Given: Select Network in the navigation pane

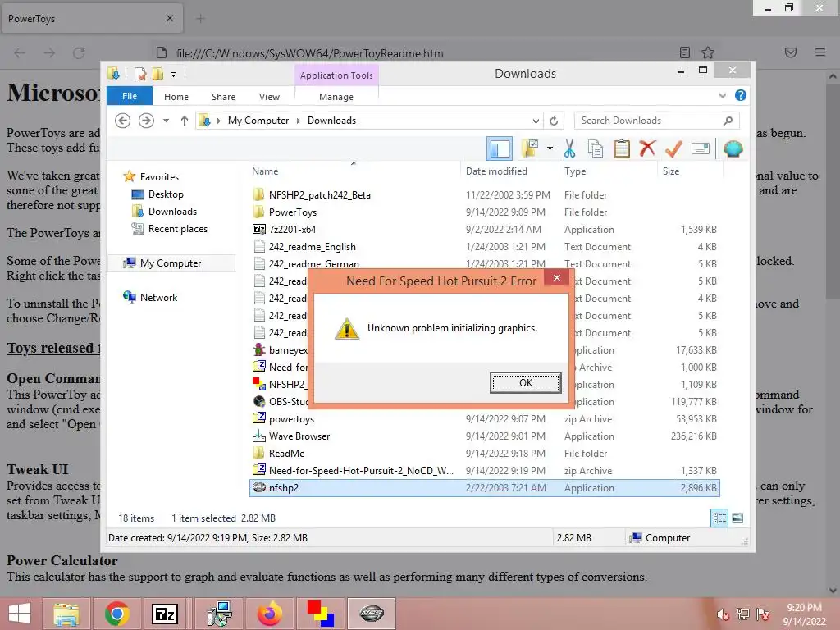Looking at the screenshot, I should click(158, 297).
